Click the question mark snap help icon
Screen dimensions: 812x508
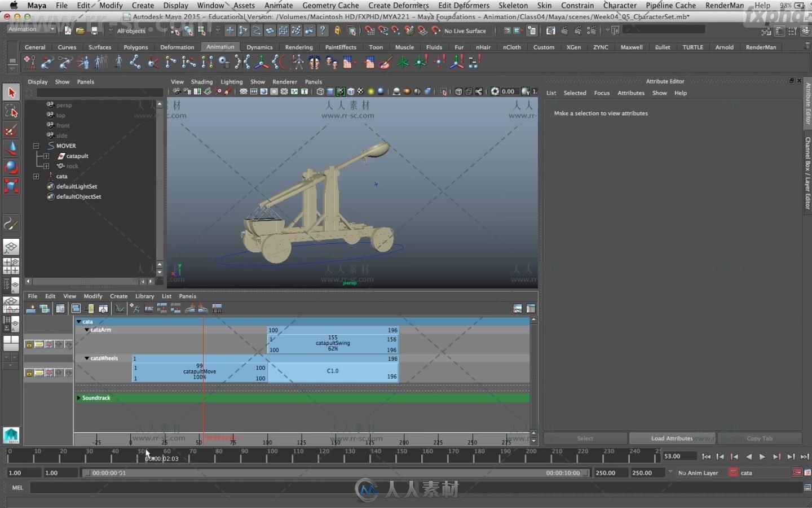[x=323, y=30]
